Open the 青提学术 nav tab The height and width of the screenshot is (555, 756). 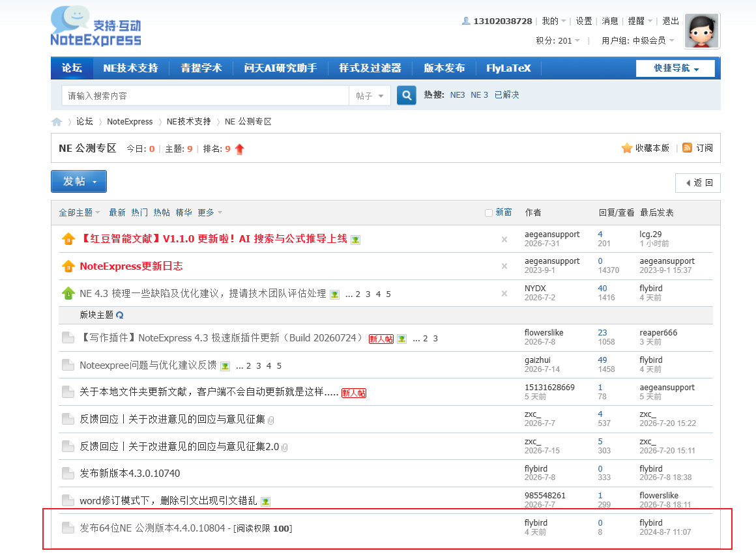click(x=201, y=68)
